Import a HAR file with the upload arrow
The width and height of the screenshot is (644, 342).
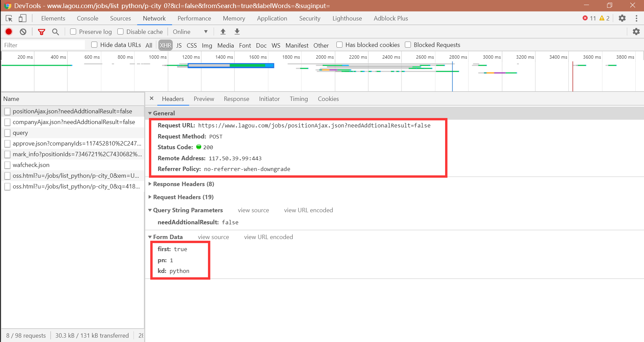[x=223, y=32]
